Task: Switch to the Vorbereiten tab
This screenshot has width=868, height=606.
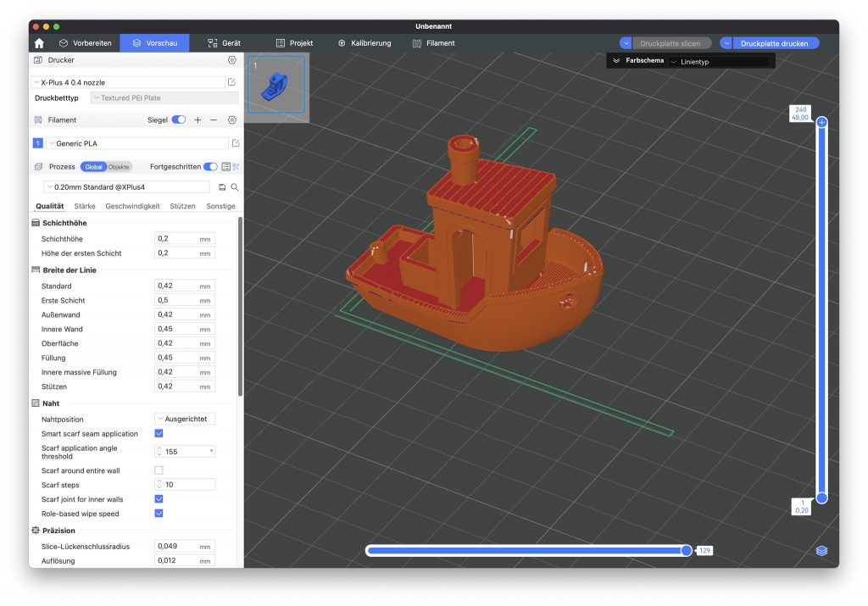Action: click(x=85, y=43)
